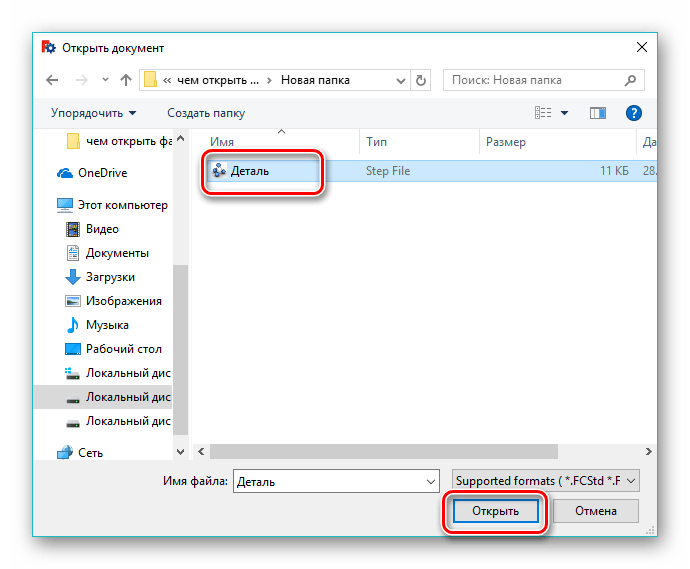
Task: Open the help question mark icon
Action: (633, 113)
